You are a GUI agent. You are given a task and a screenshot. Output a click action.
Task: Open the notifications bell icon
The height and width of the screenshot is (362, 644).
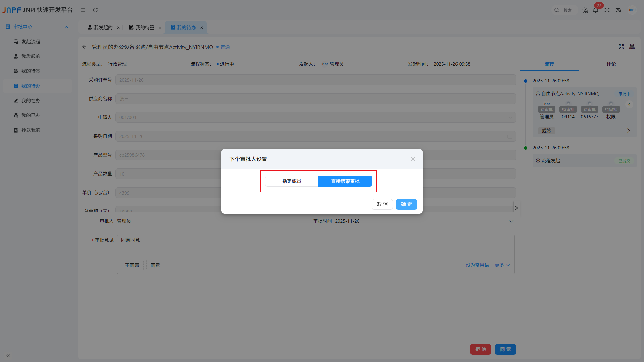coord(596,10)
